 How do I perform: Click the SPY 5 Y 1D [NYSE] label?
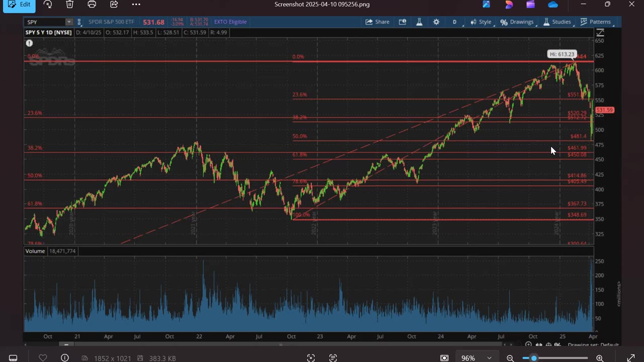tap(49, 33)
